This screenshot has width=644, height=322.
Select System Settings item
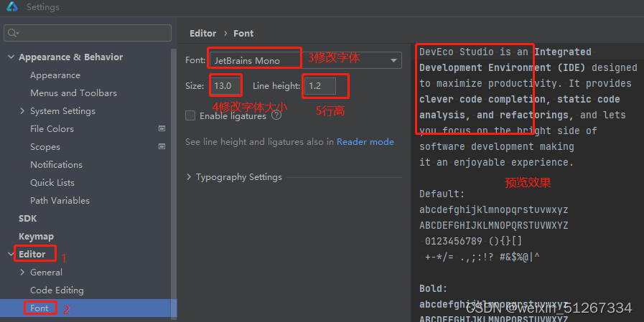click(x=62, y=110)
